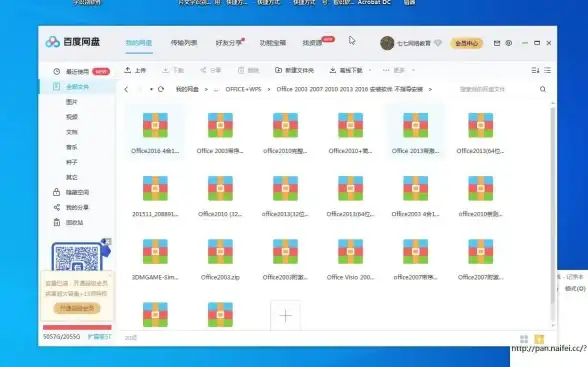
Task: Click the 删除 delete toolbar button
Action: (248, 70)
